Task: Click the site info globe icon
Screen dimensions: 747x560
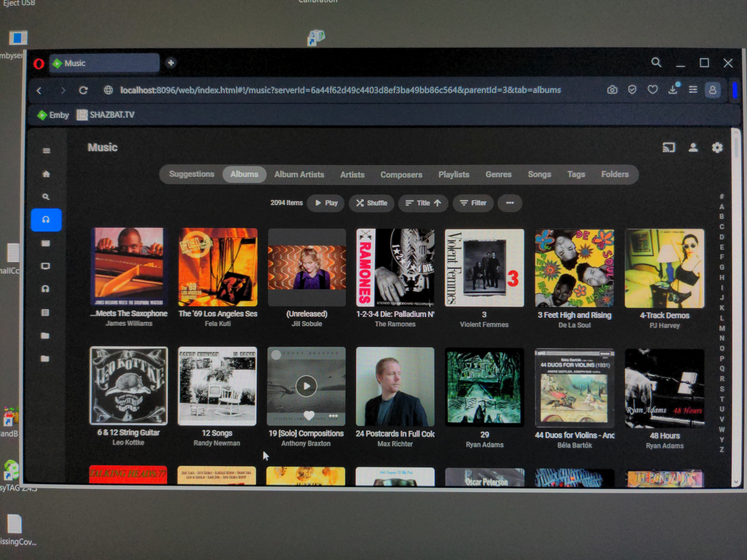Action: pyautogui.click(x=108, y=90)
